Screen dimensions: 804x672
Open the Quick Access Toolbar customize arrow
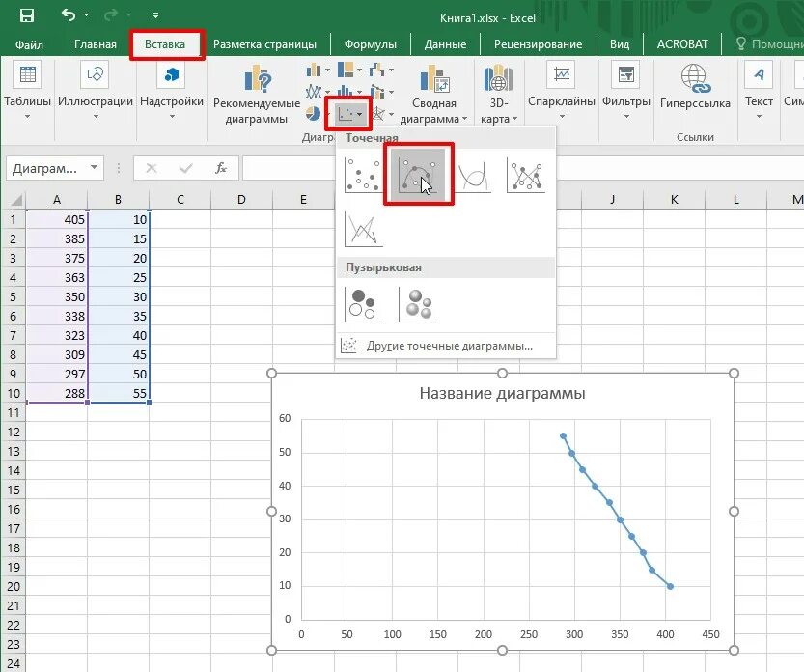(x=155, y=15)
